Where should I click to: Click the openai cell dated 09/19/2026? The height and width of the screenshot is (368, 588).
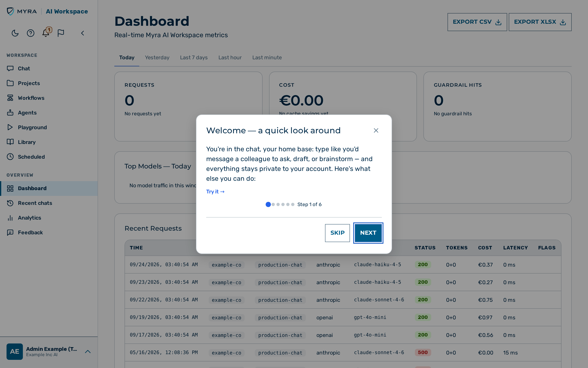pyautogui.click(x=325, y=317)
